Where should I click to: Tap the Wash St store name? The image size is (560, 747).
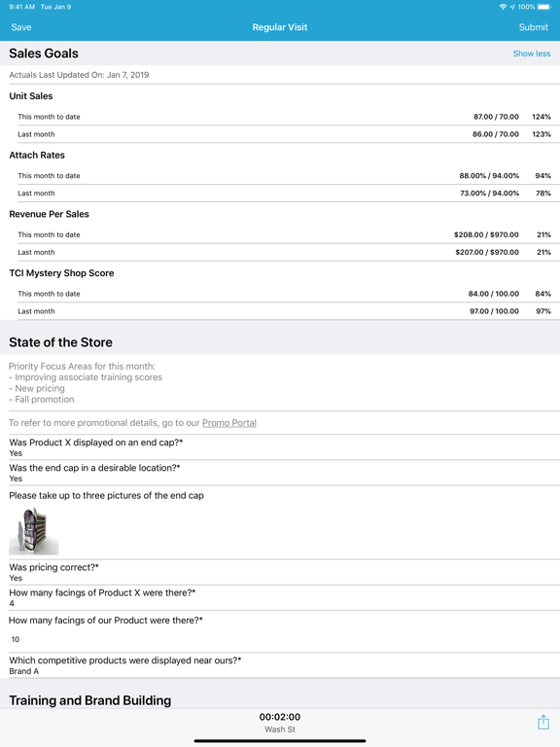click(280, 729)
